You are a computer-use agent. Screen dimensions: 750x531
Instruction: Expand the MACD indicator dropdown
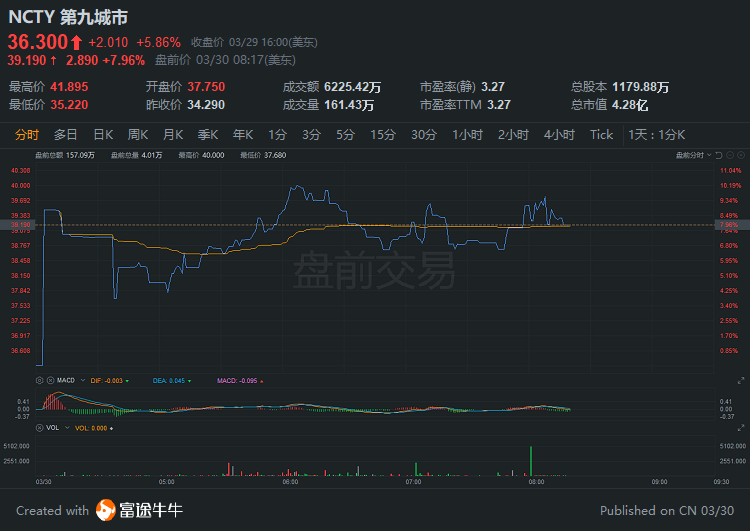pyautogui.click(x=82, y=380)
